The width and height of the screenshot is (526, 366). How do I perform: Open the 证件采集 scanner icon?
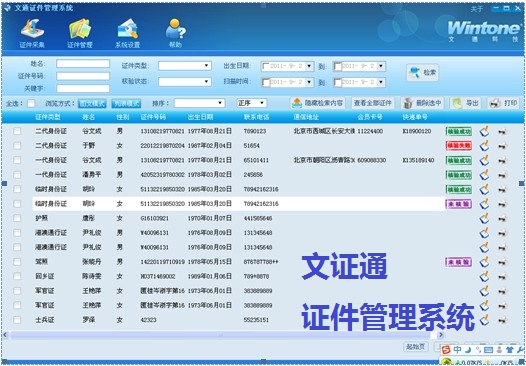[32, 30]
